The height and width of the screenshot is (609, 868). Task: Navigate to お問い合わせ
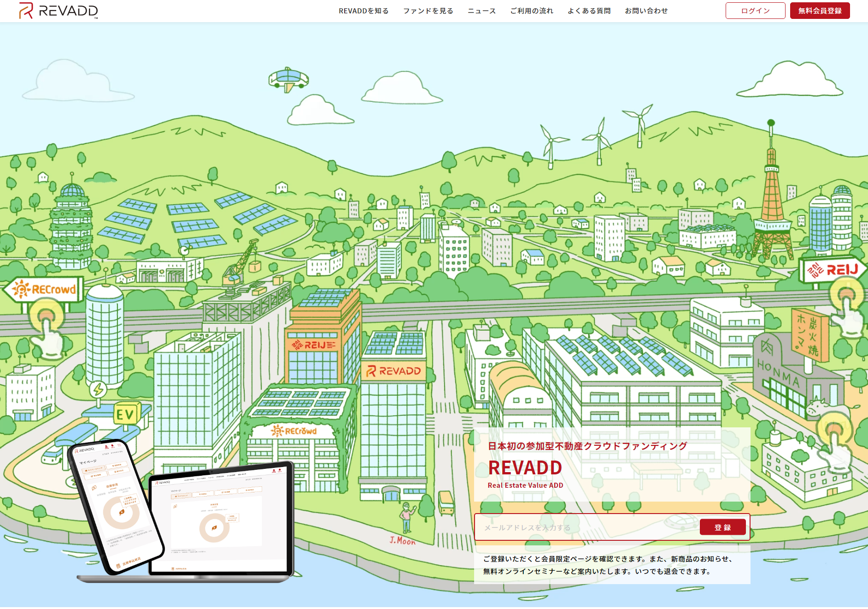646,11
